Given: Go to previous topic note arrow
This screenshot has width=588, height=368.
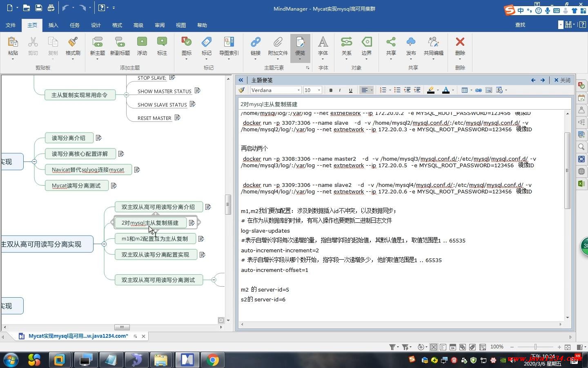Looking at the screenshot, I should (x=533, y=80).
